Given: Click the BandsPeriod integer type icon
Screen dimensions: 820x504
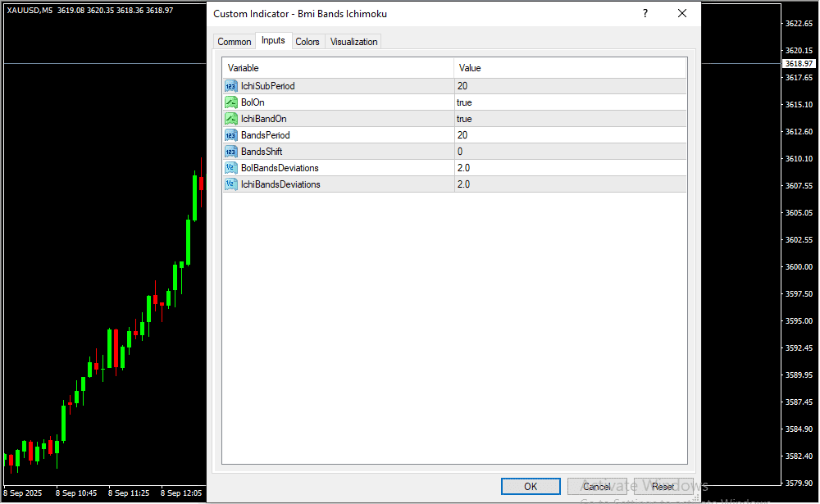Looking at the screenshot, I should click(230, 135).
